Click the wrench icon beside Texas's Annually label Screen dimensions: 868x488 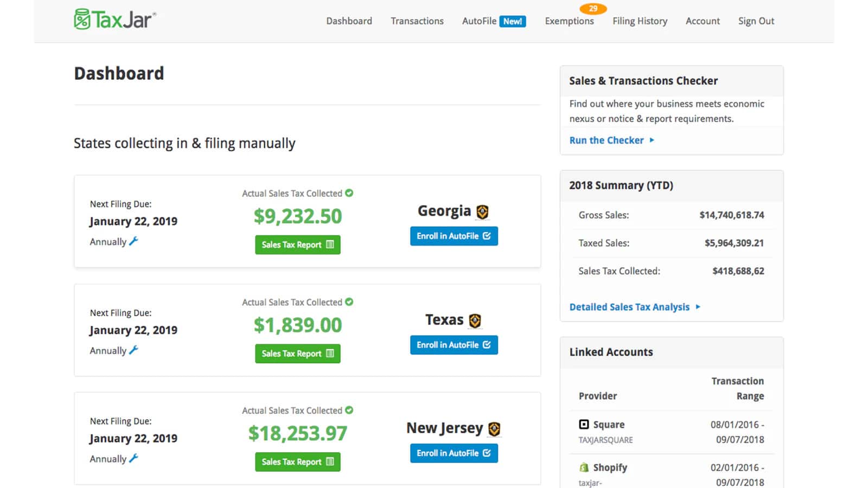pos(133,351)
